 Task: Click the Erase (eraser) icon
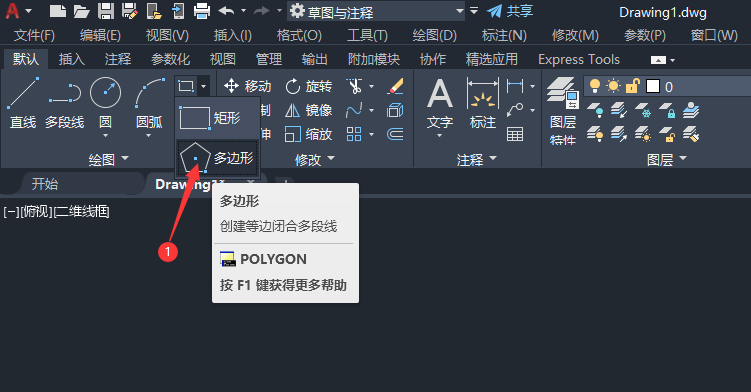click(396, 86)
